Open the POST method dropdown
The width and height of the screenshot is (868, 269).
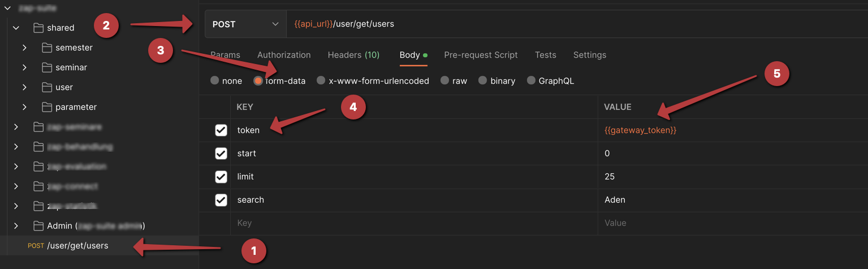tap(246, 24)
